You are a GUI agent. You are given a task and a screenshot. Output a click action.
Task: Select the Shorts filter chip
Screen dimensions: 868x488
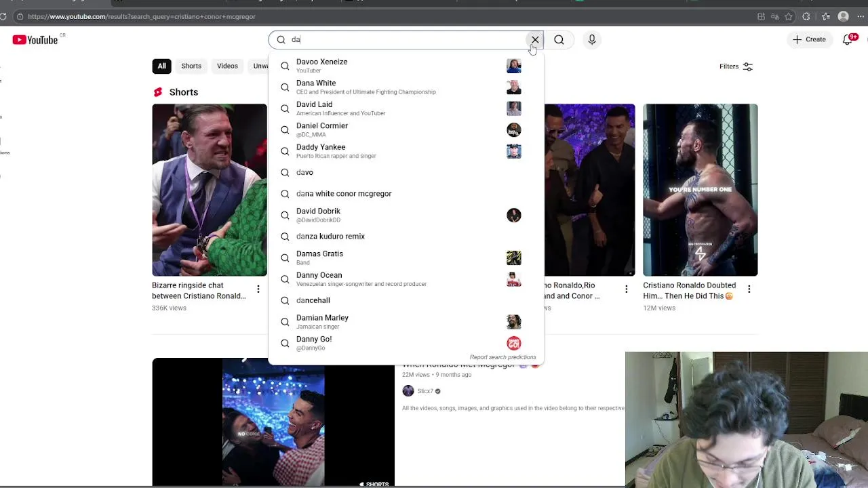point(191,66)
